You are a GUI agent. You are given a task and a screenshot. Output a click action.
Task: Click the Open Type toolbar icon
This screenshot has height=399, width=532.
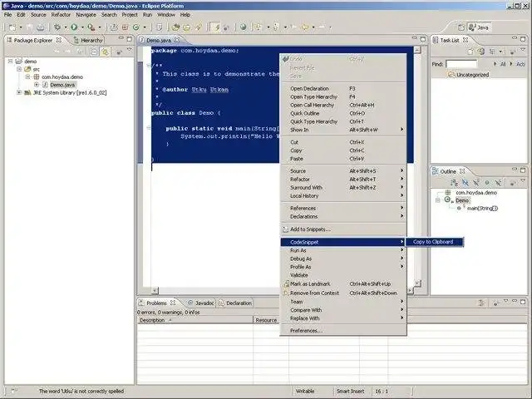click(x=175, y=27)
